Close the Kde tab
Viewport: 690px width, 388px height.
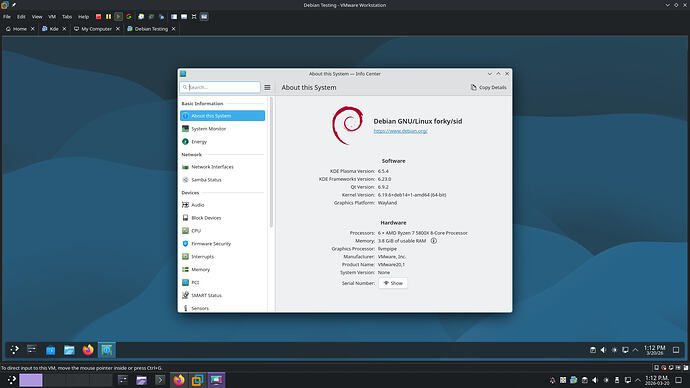(x=64, y=29)
